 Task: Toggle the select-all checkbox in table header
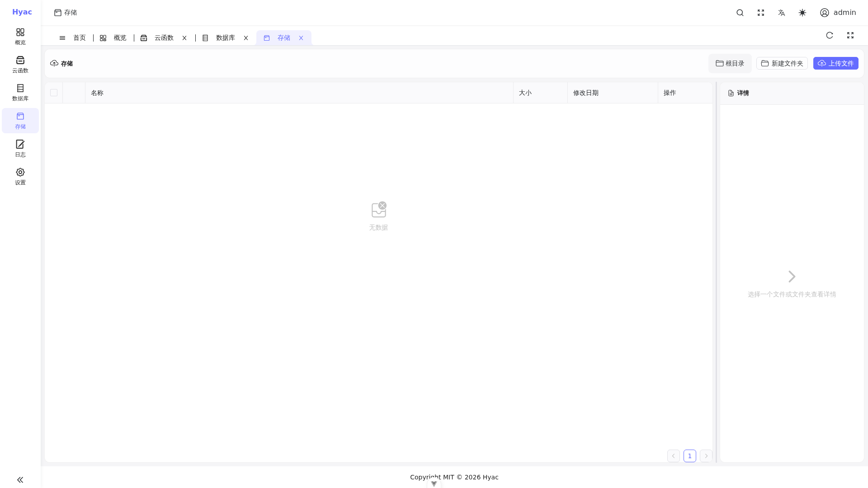54,93
